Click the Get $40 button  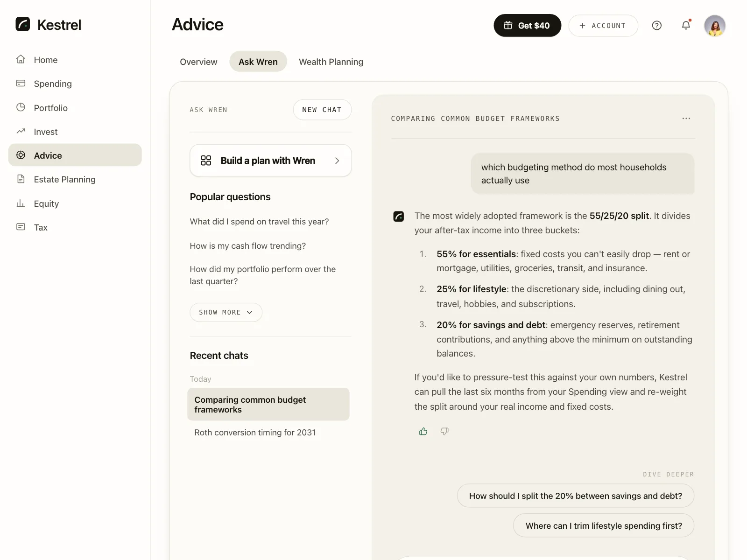pyautogui.click(x=527, y=26)
